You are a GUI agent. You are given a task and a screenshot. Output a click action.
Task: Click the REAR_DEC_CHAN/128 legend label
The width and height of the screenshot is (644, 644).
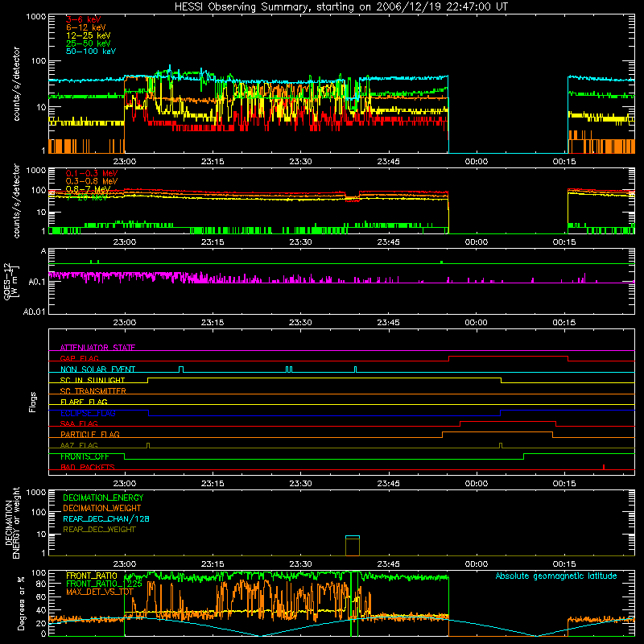coord(106,518)
